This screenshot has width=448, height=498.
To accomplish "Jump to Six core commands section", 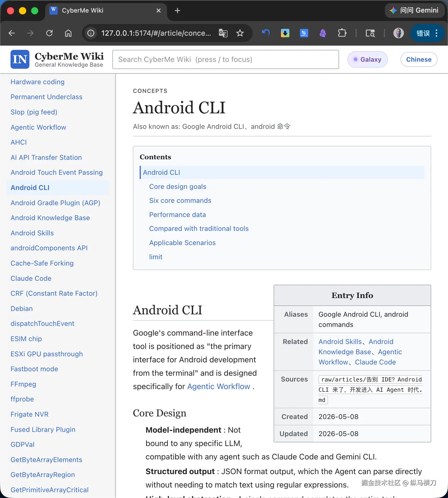I will 180,200.
